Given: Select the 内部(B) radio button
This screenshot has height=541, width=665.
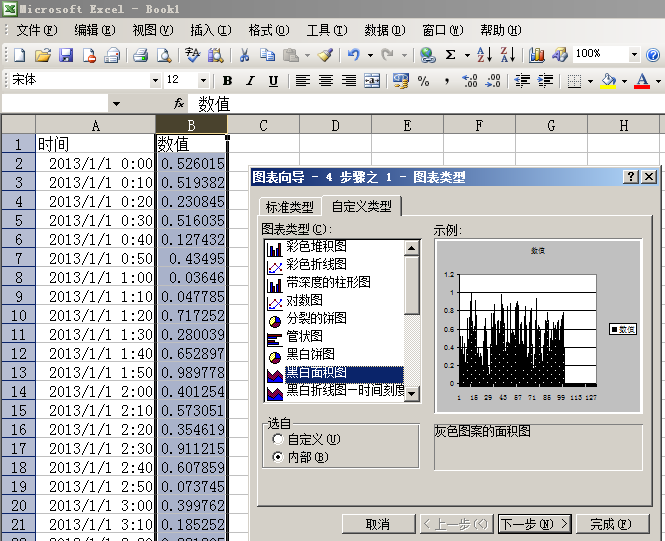Looking at the screenshot, I should click(x=277, y=457).
